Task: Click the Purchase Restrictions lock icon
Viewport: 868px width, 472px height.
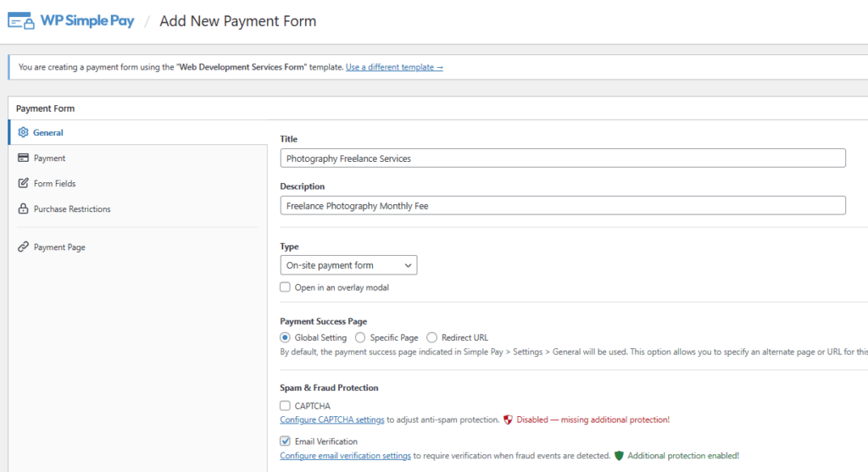Action: point(23,208)
